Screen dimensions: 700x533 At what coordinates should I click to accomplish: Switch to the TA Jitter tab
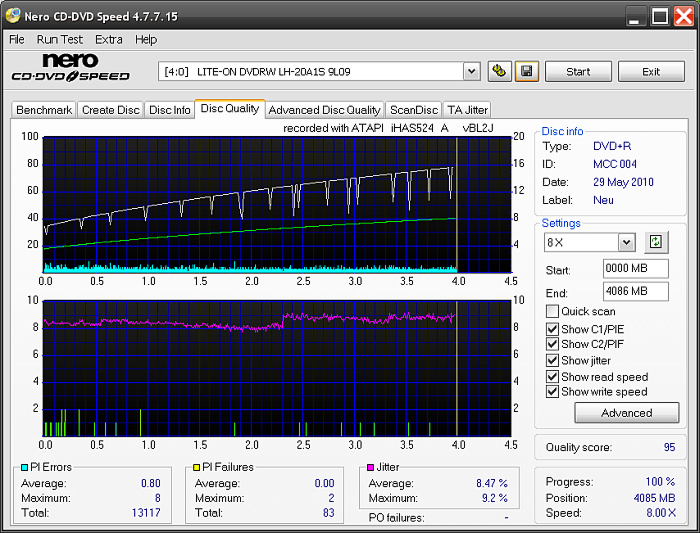(x=467, y=110)
